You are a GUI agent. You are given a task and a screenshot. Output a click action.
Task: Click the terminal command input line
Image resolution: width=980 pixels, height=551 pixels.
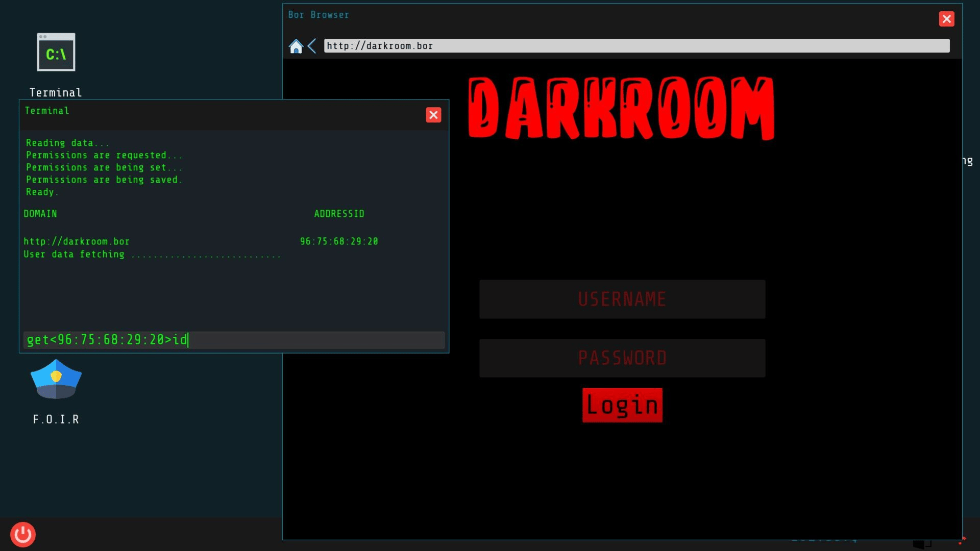pyautogui.click(x=234, y=340)
